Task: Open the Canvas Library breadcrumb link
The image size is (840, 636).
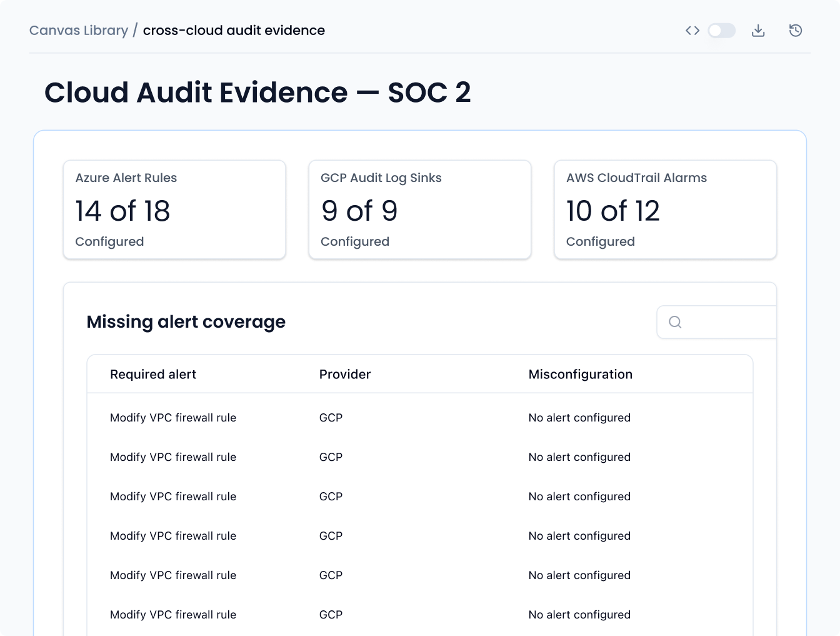Action: pos(78,30)
